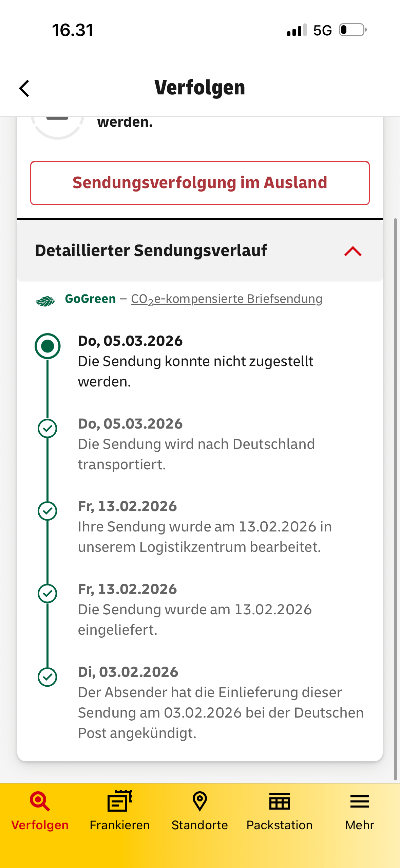Tap the Verfolgen page title
400x868 pixels.
pos(200,88)
